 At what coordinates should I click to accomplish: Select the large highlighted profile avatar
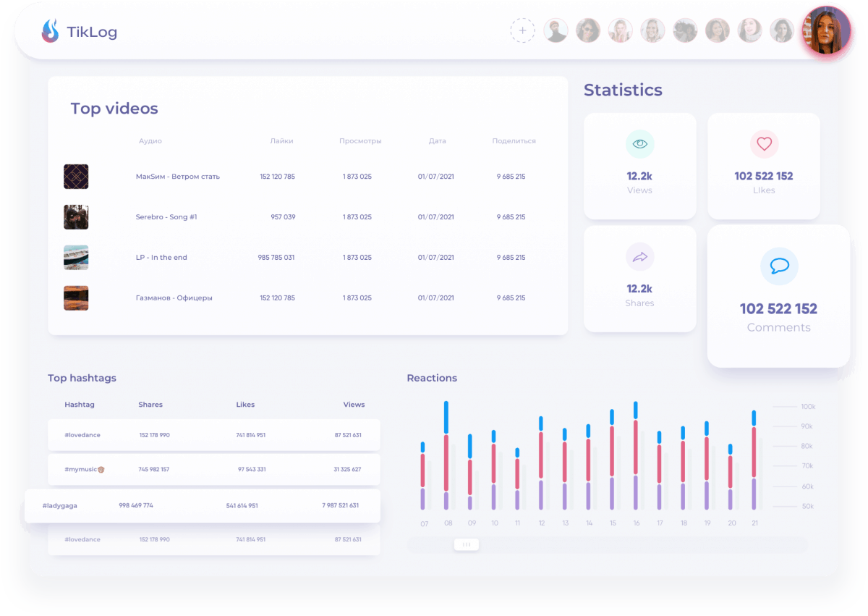point(827,31)
